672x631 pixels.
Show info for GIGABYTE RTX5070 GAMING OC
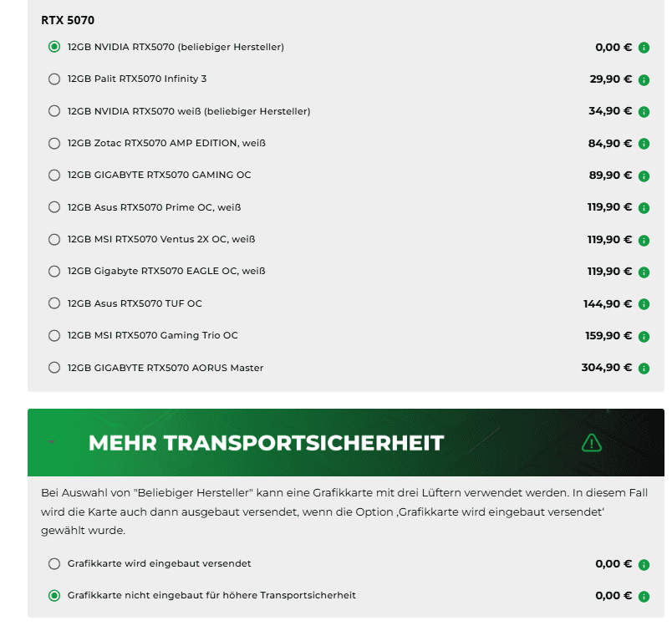click(x=644, y=176)
